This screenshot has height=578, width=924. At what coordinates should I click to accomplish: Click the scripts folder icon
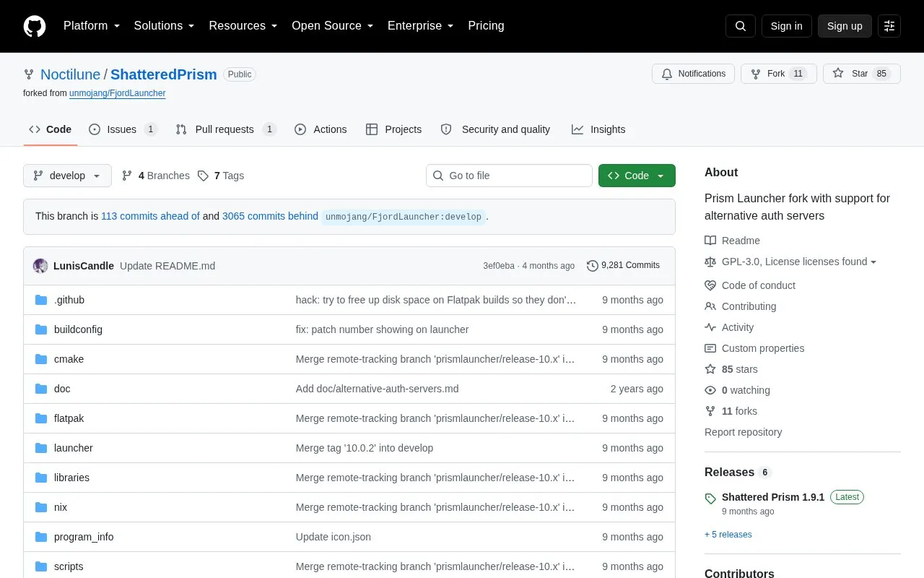click(x=41, y=566)
